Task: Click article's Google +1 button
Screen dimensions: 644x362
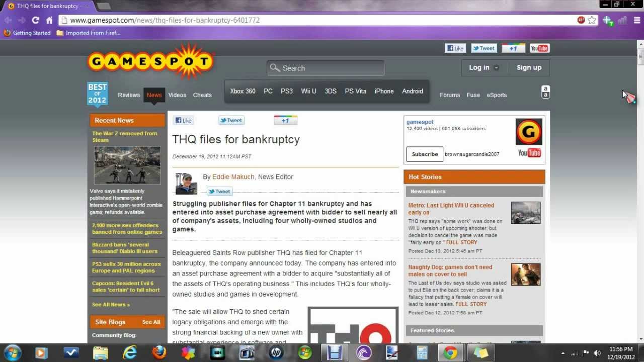Action: tap(285, 120)
